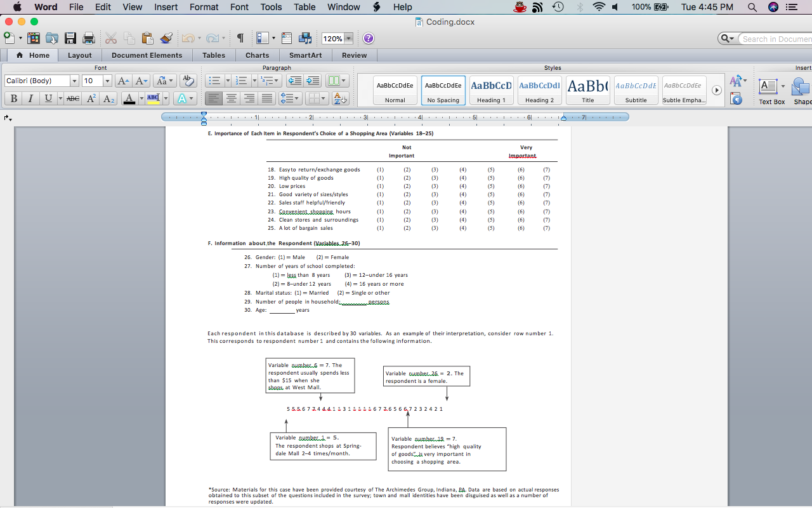This screenshot has height=508, width=812.
Task: Toggle Bold formatting
Action: tap(13, 98)
